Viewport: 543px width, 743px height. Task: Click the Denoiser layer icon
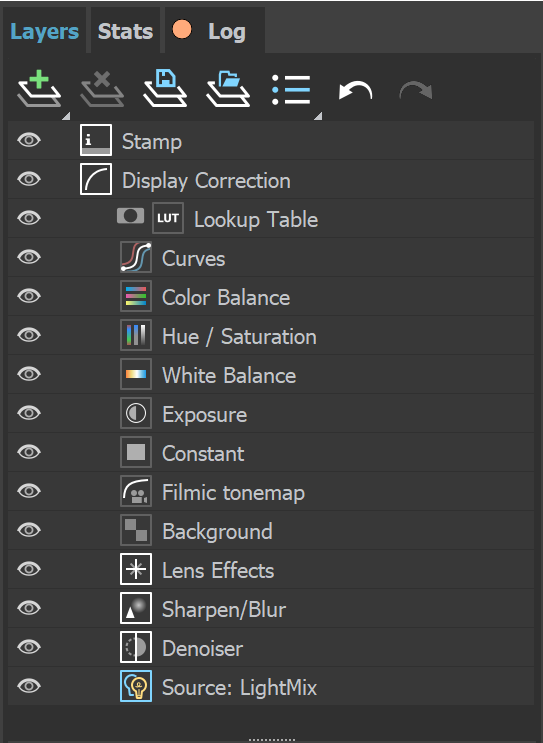[x=136, y=647]
